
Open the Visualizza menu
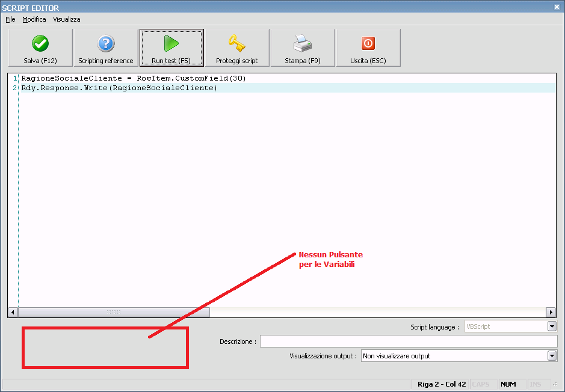[67, 19]
